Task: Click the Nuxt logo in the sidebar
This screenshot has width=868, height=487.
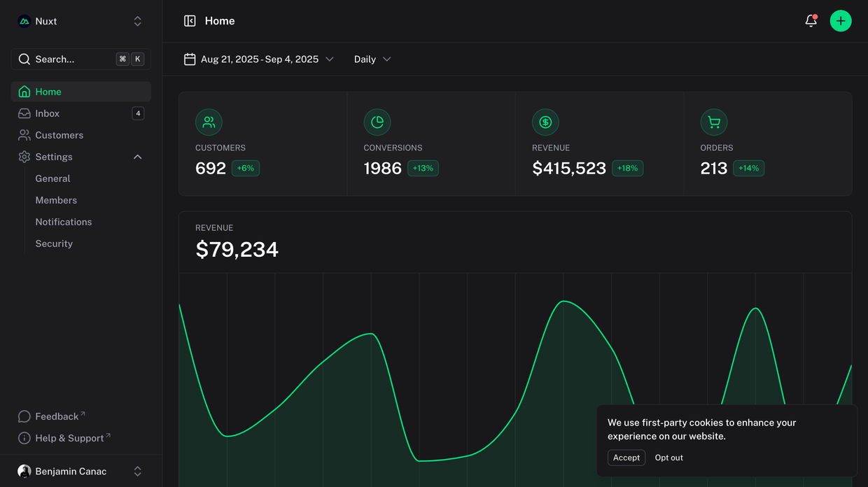Action: click(x=24, y=20)
